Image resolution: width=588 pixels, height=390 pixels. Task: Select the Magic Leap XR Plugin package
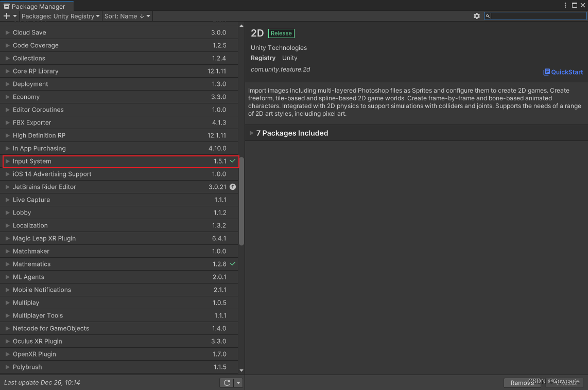119,238
